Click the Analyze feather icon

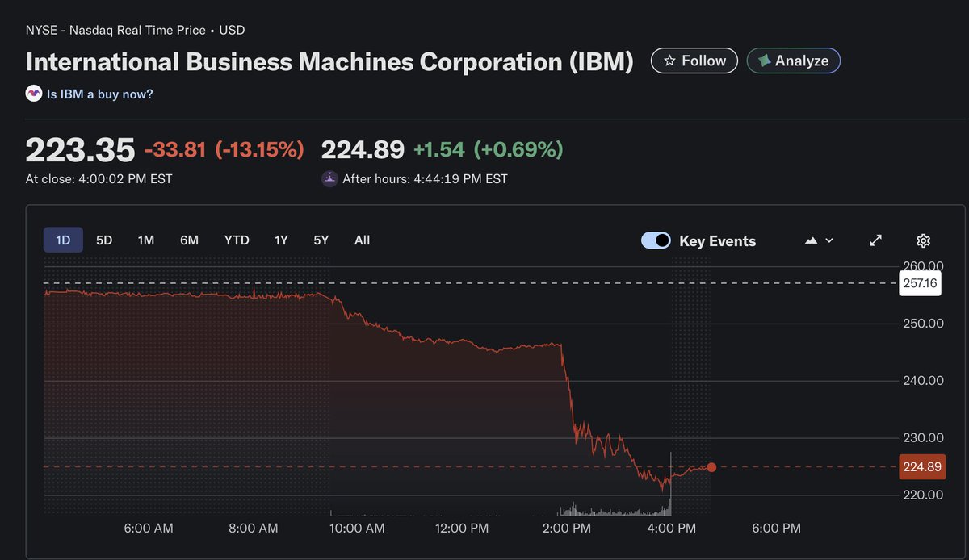[x=762, y=60]
